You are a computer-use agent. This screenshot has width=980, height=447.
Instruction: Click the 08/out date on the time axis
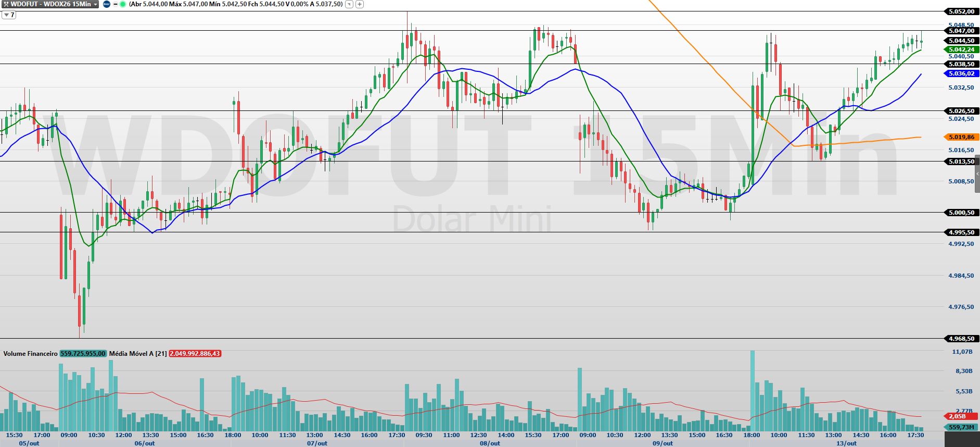(x=490, y=443)
